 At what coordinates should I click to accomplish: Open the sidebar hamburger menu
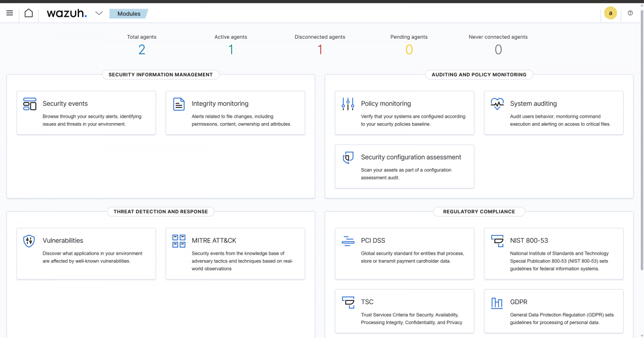click(9, 13)
